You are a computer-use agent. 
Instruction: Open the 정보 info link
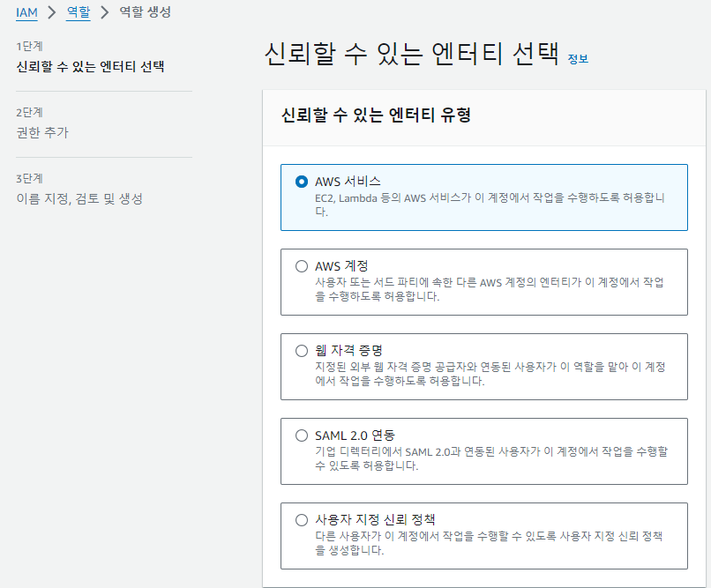pyautogui.click(x=578, y=59)
